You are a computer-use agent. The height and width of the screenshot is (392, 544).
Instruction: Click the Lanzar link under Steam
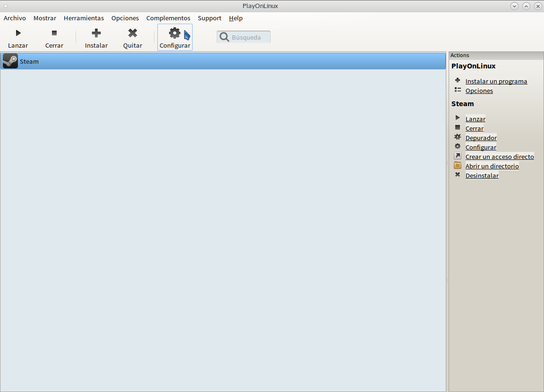(476, 119)
